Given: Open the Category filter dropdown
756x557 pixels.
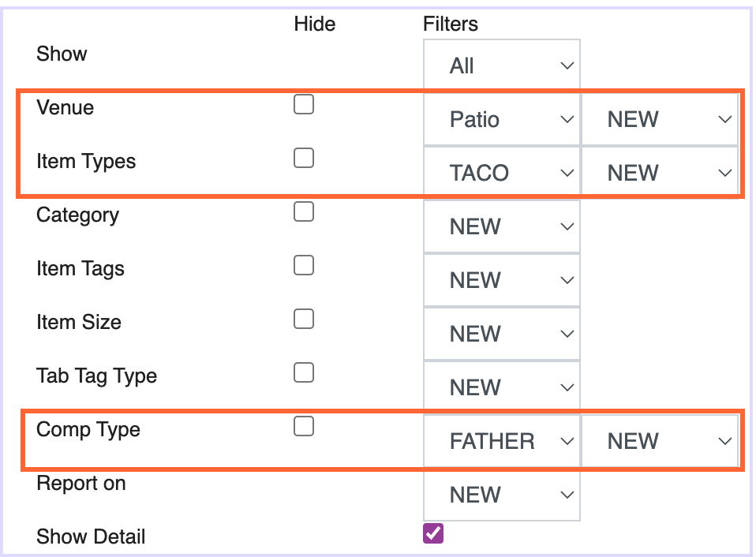Looking at the screenshot, I should click(502, 226).
